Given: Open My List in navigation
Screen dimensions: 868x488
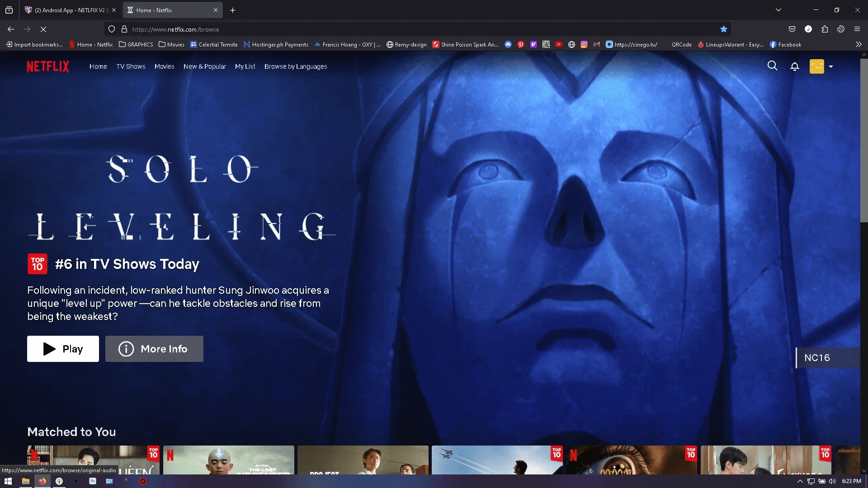Looking at the screenshot, I should [x=245, y=66].
